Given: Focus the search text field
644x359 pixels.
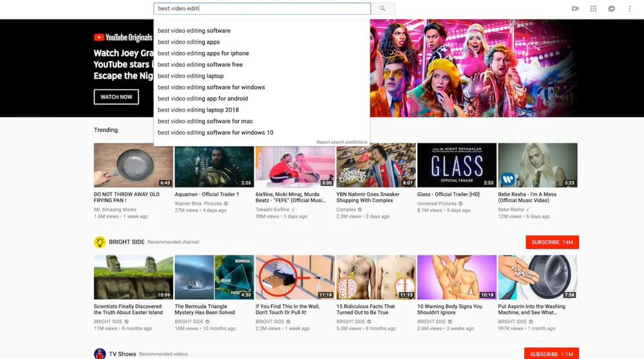Looking at the screenshot, I should tap(261, 9).
